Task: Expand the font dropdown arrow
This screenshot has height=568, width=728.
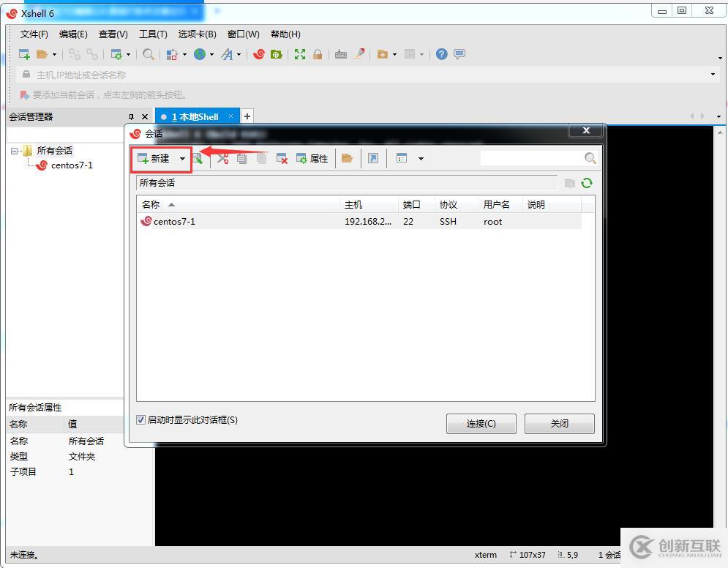Action: [x=239, y=55]
